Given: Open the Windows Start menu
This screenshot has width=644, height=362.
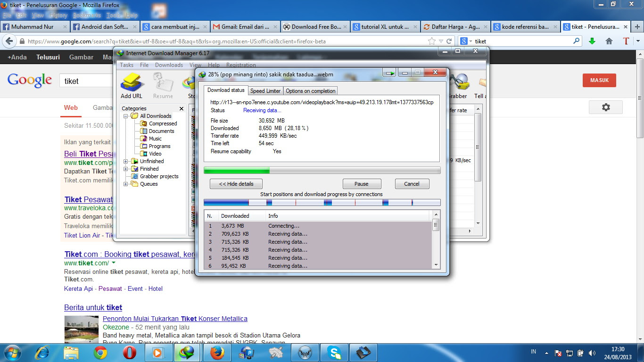Looking at the screenshot, I should coord(13,352).
